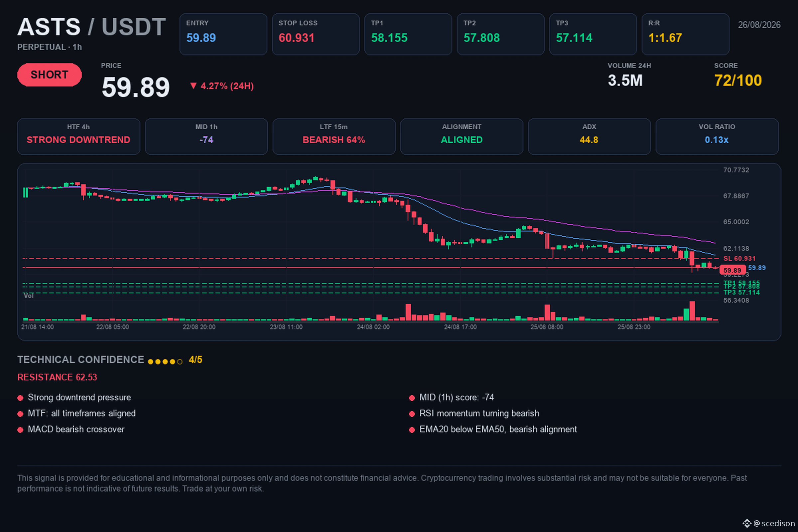Click the 67.8867 price axis label
The image size is (798, 532).
736,196
